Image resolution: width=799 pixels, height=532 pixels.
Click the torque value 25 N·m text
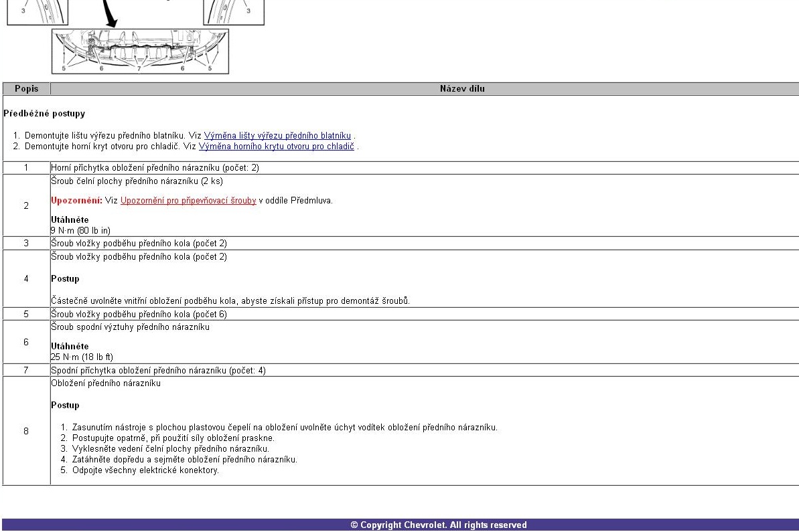click(82, 357)
